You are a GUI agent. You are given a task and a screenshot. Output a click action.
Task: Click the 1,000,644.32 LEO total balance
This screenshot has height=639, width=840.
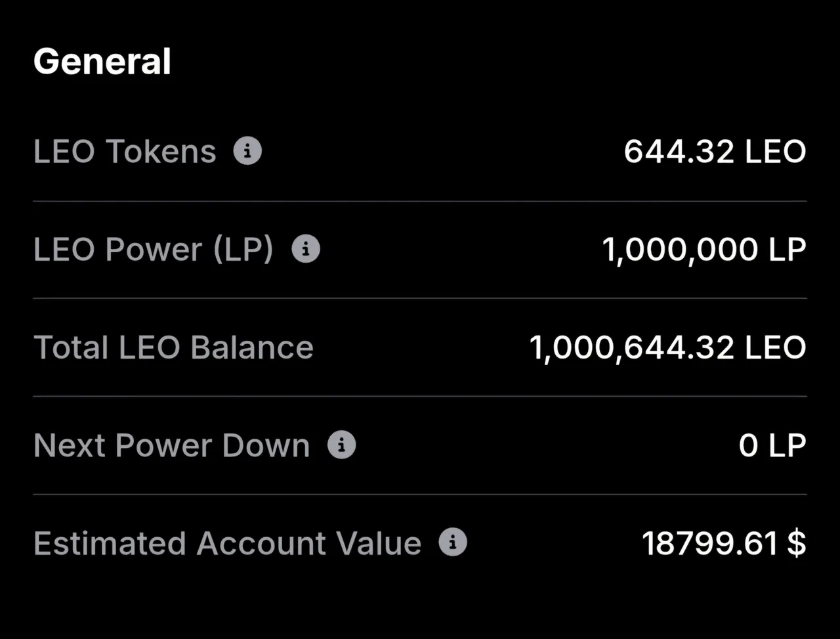(667, 347)
